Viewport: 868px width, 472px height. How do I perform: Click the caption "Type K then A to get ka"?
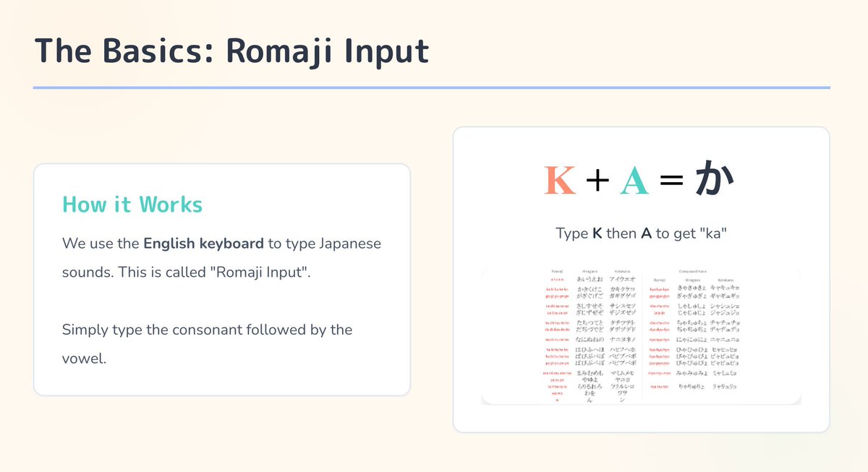pos(641,234)
